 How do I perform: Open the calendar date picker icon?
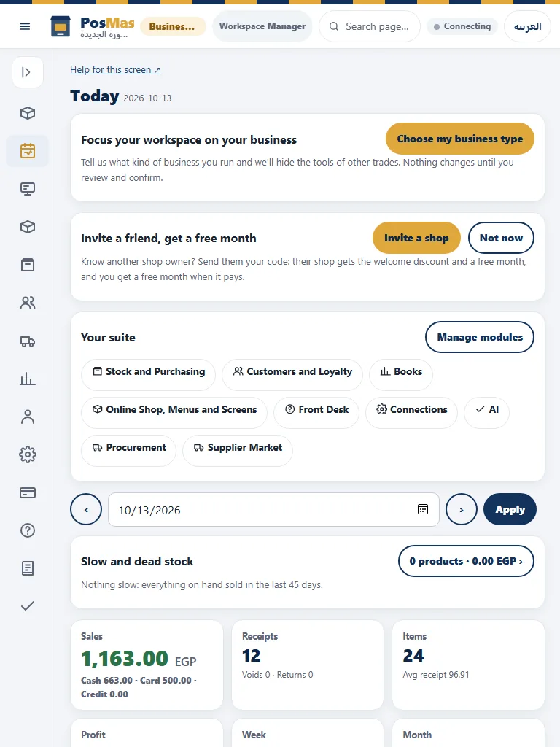[423, 509]
